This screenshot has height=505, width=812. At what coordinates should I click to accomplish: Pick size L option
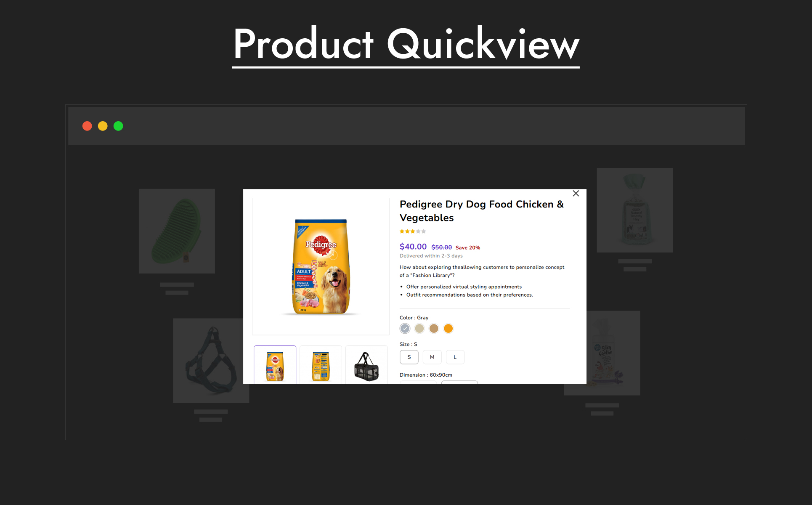pos(455,357)
